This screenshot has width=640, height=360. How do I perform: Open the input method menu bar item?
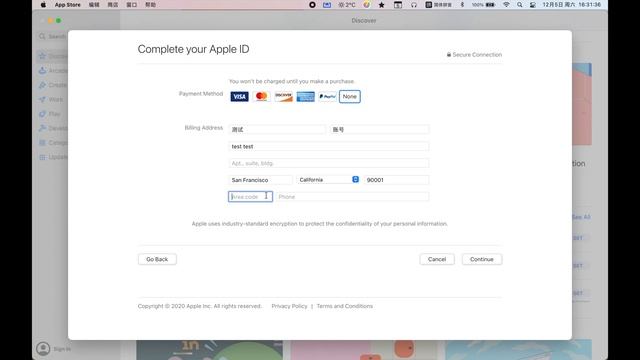(x=438, y=5)
